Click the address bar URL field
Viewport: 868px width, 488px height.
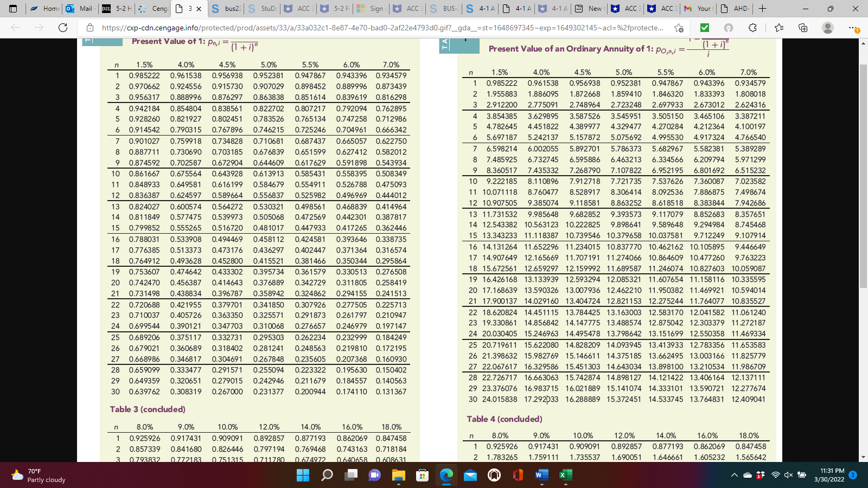382,28
